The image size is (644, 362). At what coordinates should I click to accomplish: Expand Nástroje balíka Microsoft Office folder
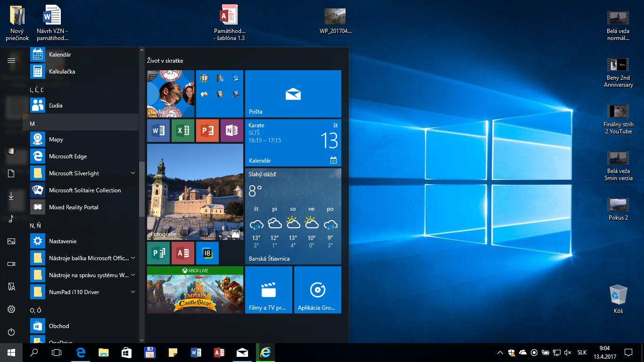pyautogui.click(x=133, y=258)
